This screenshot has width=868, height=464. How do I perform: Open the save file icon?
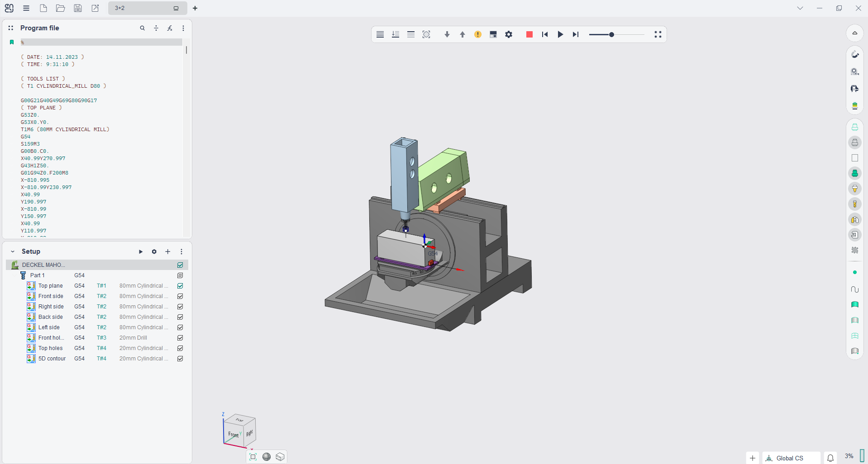pos(78,8)
